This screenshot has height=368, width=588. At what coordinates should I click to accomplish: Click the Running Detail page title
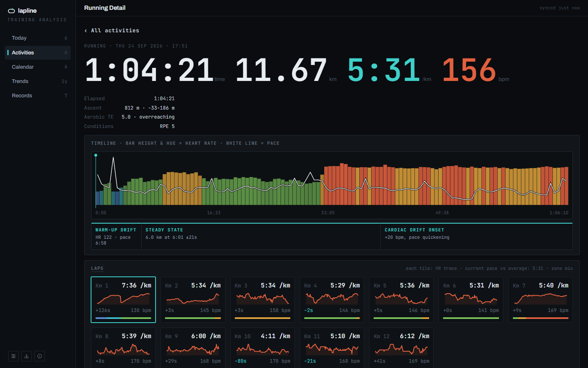coord(105,8)
